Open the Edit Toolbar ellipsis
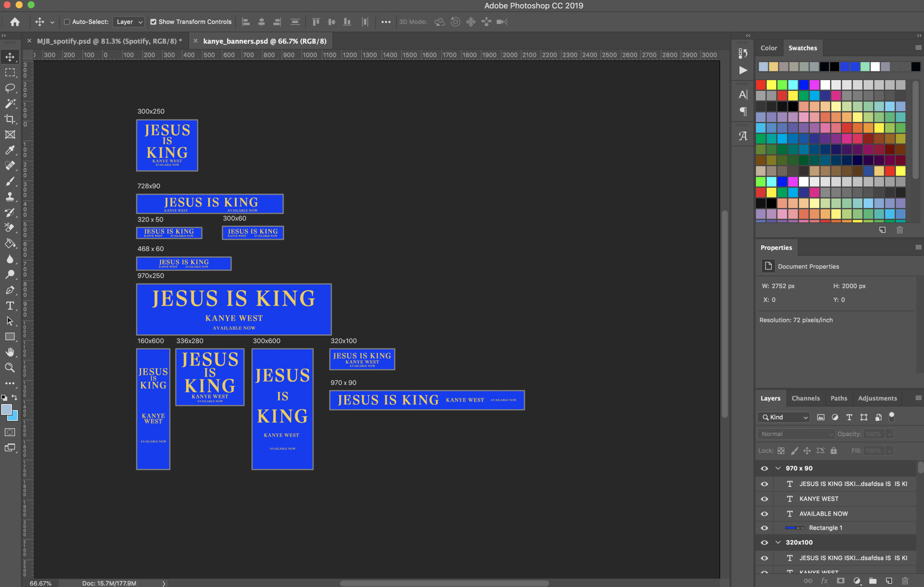 tap(10, 383)
